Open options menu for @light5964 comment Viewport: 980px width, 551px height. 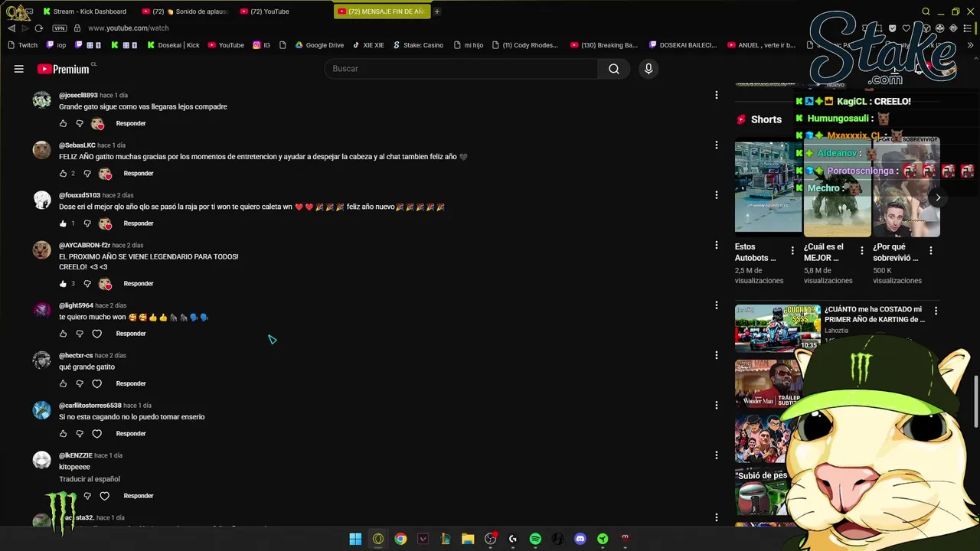pyautogui.click(x=717, y=305)
